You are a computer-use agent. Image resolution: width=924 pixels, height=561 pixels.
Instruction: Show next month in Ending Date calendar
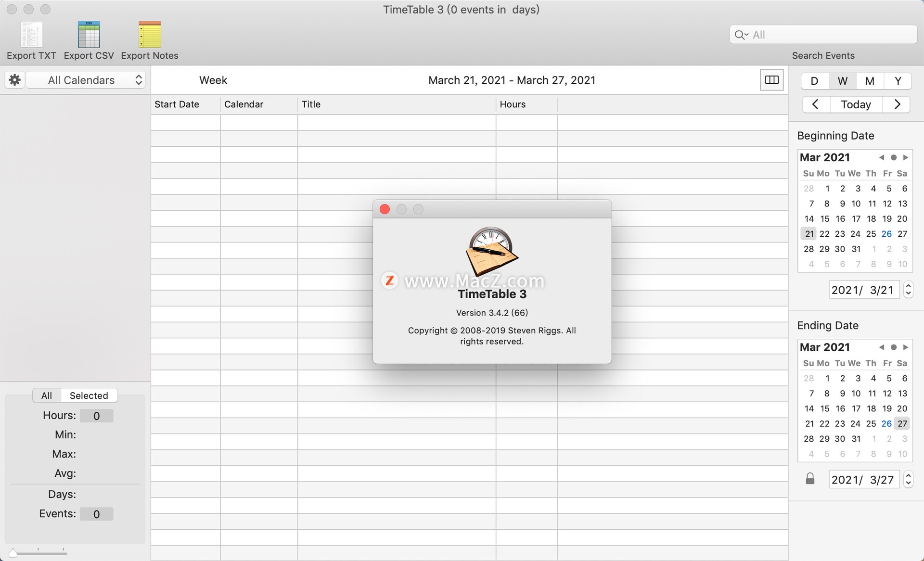(x=906, y=347)
